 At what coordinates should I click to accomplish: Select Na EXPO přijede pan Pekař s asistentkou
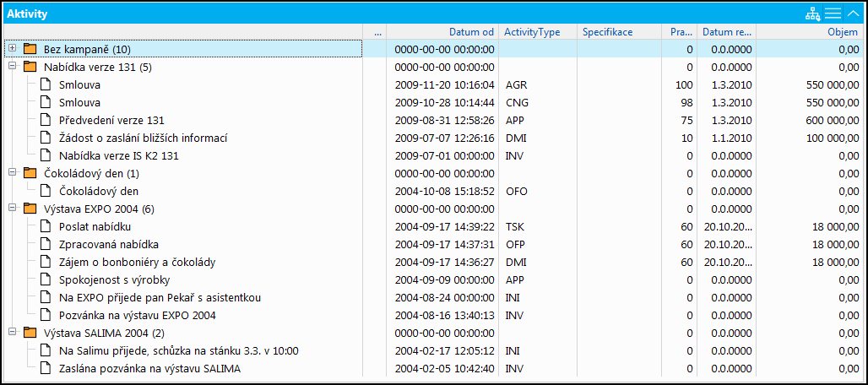click(433, 297)
